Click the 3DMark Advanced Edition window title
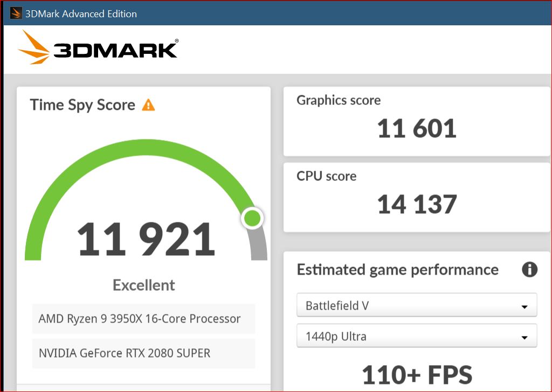 click(81, 13)
